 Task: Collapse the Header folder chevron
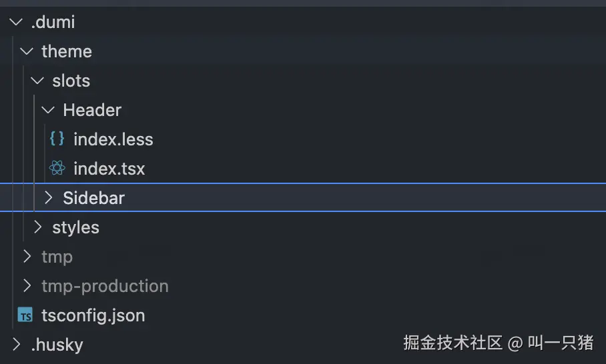[48, 110]
